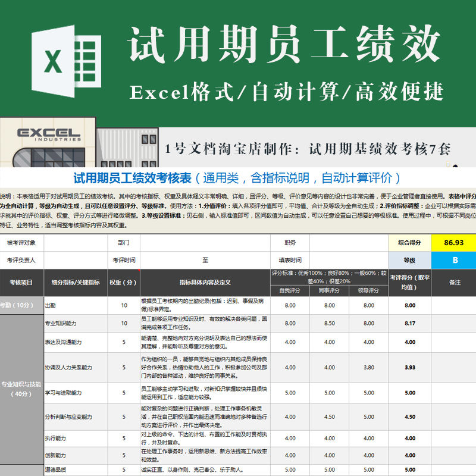Select the 表达及沟通能力 indicator cell
Screen dimensions: 476x476
pos(76,342)
